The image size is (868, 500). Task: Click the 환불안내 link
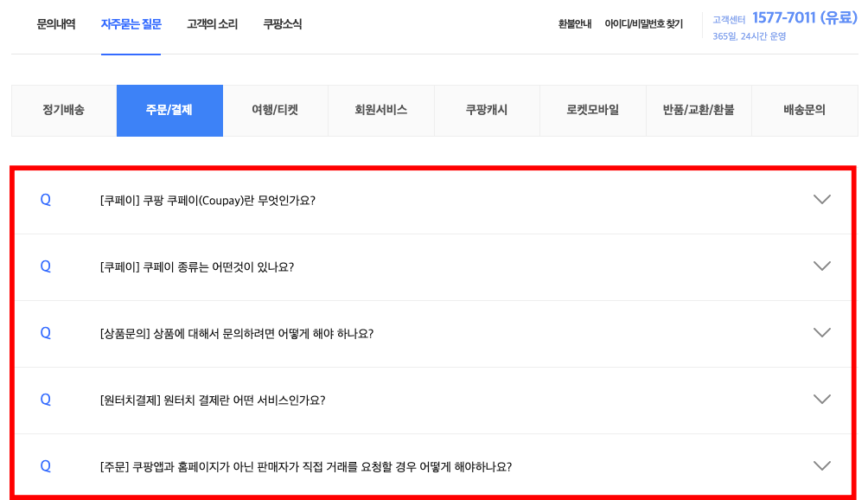[x=575, y=24]
